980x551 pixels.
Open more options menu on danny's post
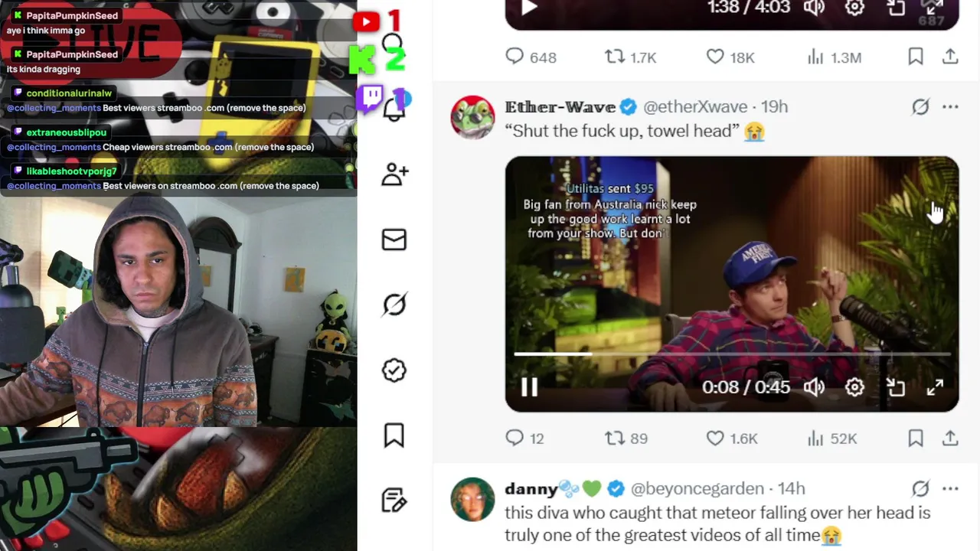click(950, 488)
